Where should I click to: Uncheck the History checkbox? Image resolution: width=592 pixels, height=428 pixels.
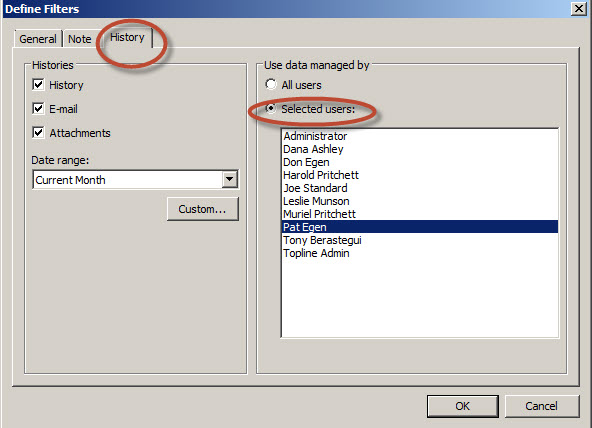38,85
